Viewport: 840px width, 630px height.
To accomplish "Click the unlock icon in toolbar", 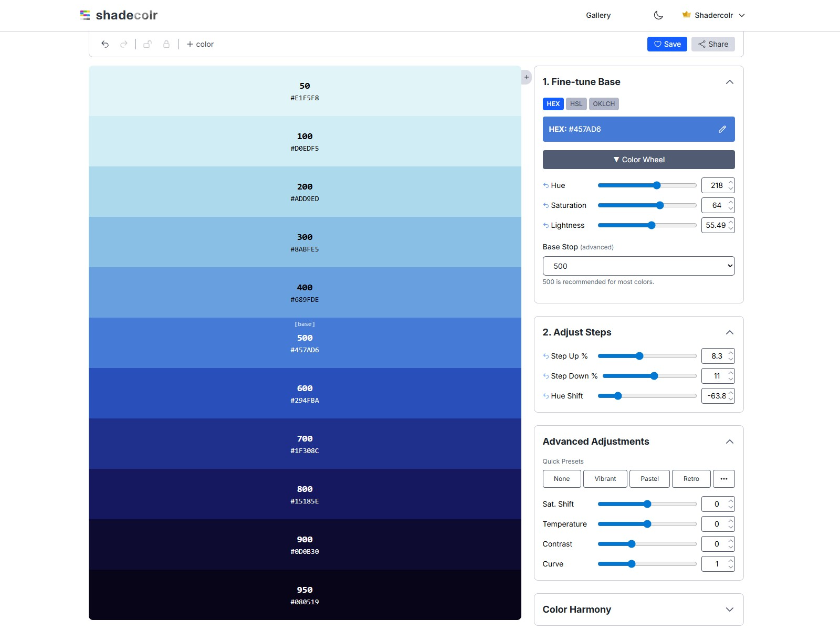I will (x=148, y=44).
